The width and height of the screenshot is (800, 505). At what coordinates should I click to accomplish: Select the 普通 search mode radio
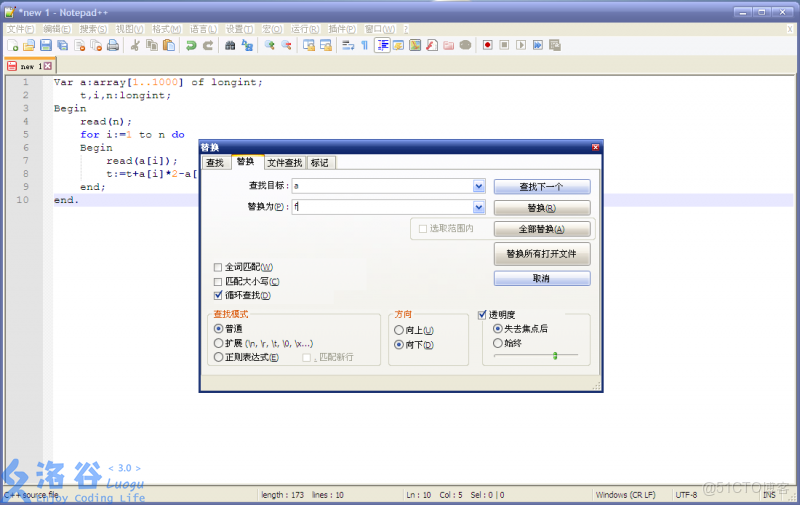click(x=218, y=329)
